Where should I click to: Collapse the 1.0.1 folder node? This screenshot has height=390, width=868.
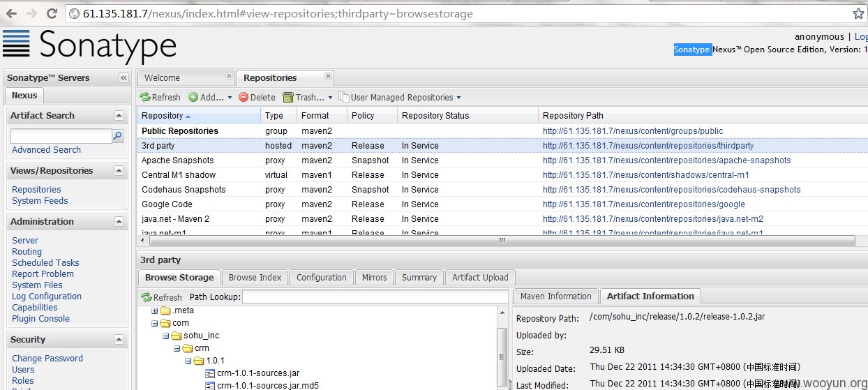[188, 361]
